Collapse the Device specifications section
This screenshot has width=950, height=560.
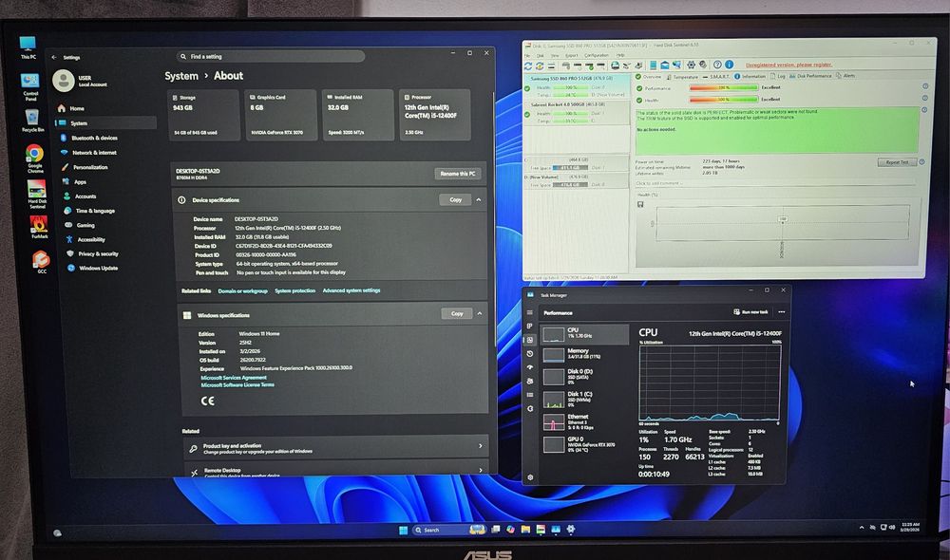[479, 199]
